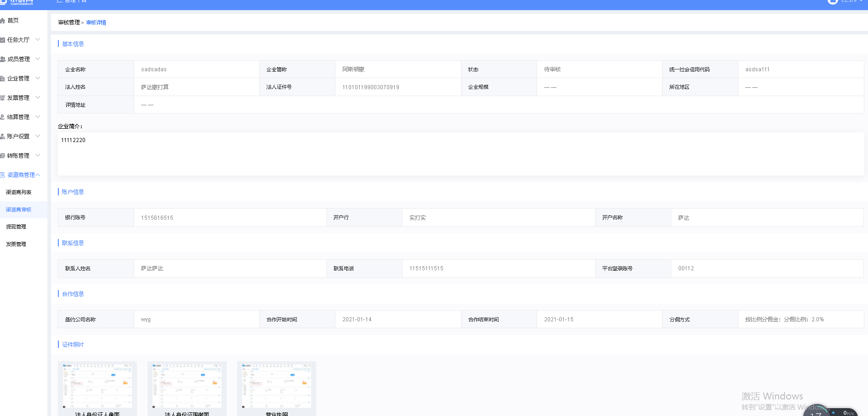Click the 审核管理 breadcrumb link
This screenshot has width=868, height=416.
[69, 23]
